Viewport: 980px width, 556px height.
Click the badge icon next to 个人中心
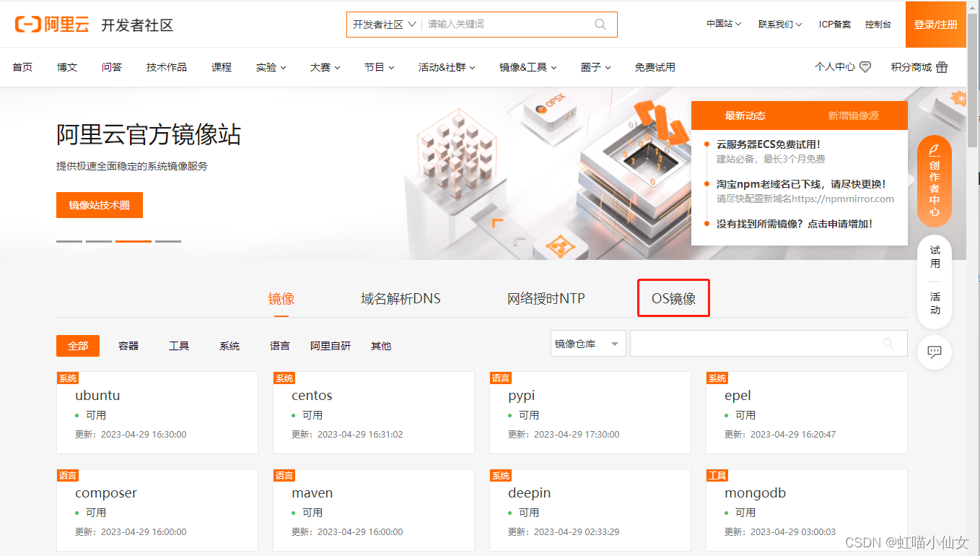(x=865, y=67)
